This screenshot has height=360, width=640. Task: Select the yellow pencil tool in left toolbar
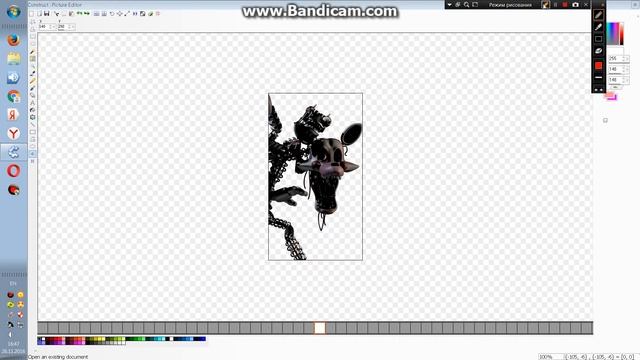(32, 81)
